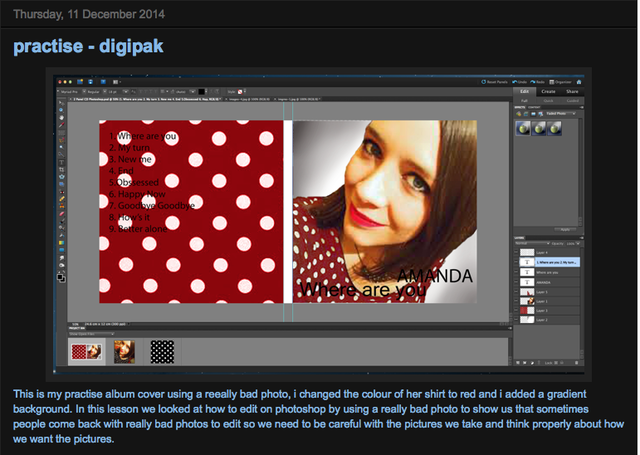The height and width of the screenshot is (455, 640).
Task: Hide Layer 4 with its eye icon
Action: pos(516,253)
